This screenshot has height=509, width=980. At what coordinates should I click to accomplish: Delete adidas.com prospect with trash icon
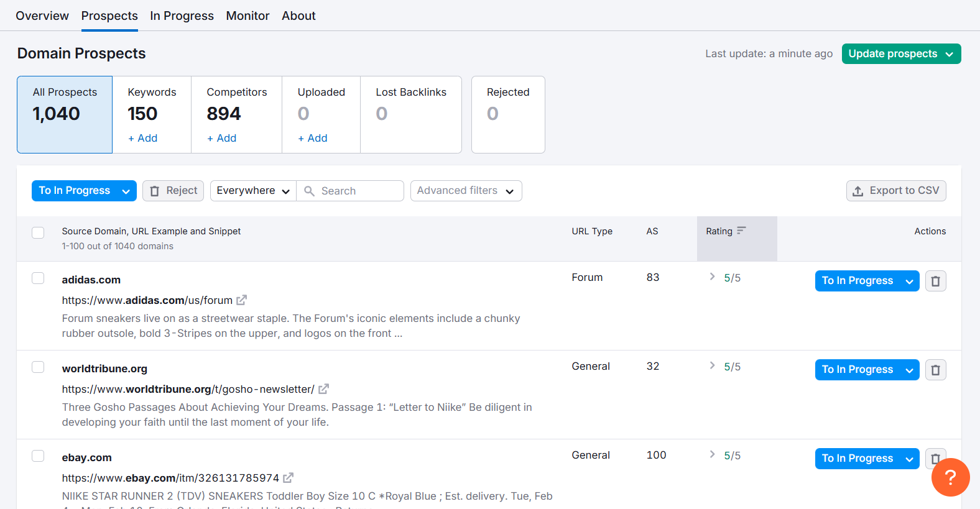(x=935, y=281)
